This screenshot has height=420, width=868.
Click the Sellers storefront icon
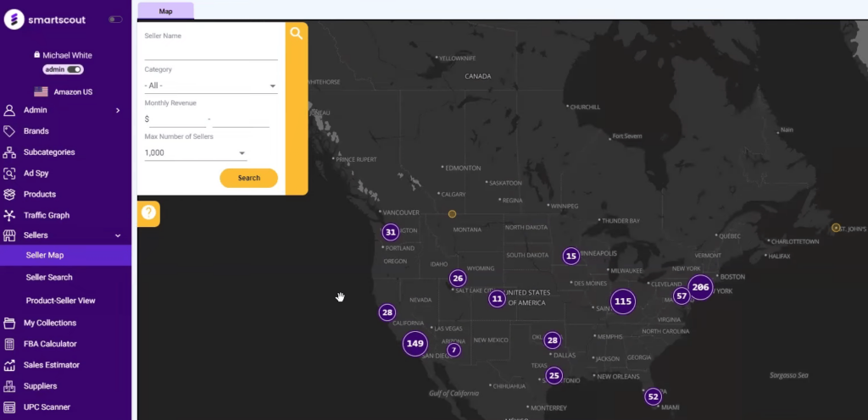(x=8, y=236)
